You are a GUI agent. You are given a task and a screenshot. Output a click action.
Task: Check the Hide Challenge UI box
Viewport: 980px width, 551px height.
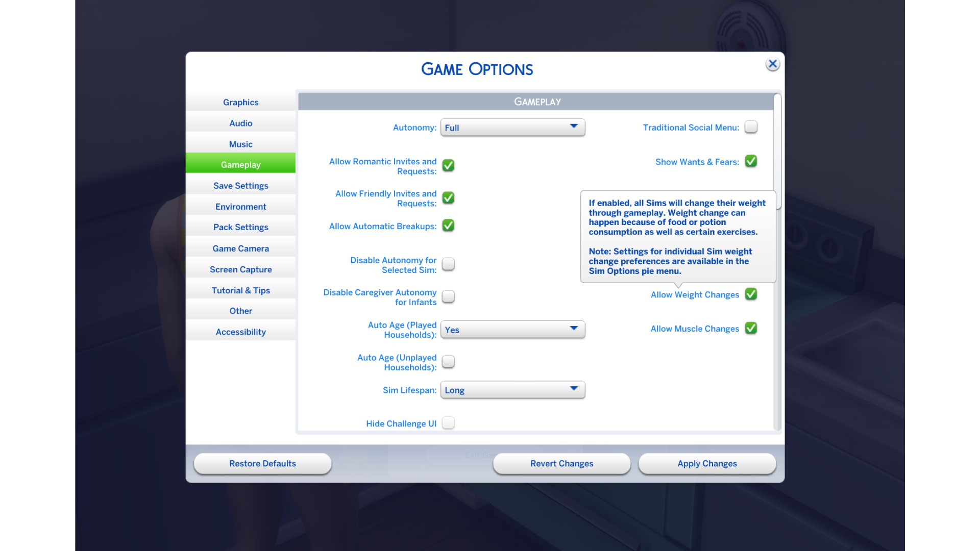click(448, 423)
